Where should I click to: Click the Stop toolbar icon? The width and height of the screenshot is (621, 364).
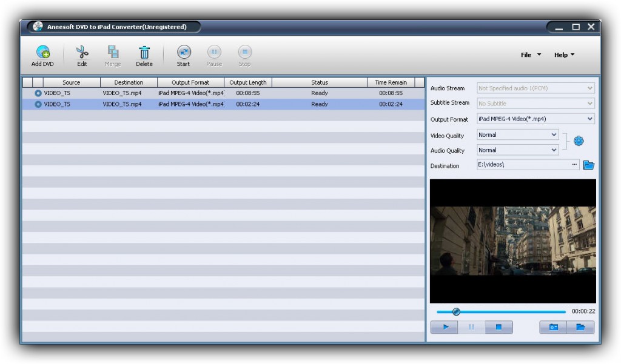pos(245,52)
